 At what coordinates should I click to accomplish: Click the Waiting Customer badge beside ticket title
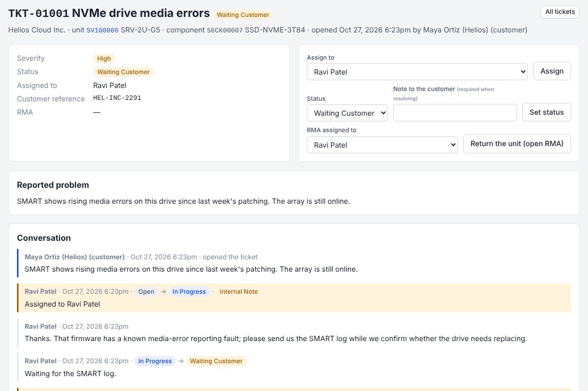[243, 15]
